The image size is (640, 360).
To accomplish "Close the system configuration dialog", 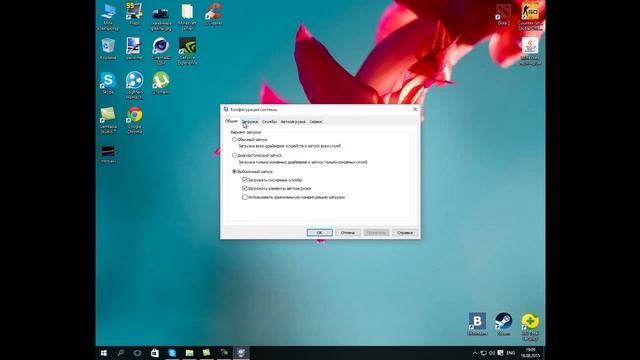I will tap(415, 109).
